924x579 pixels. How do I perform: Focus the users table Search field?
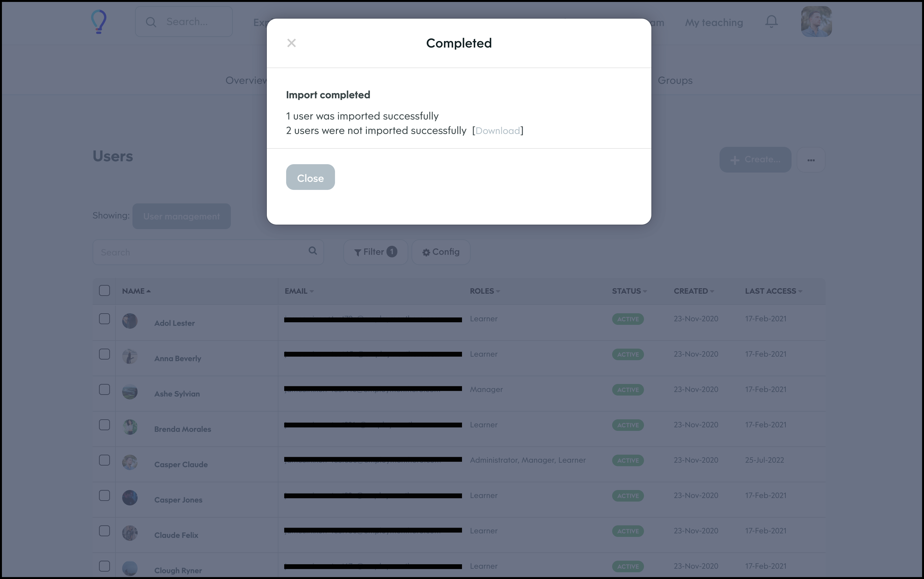click(208, 252)
